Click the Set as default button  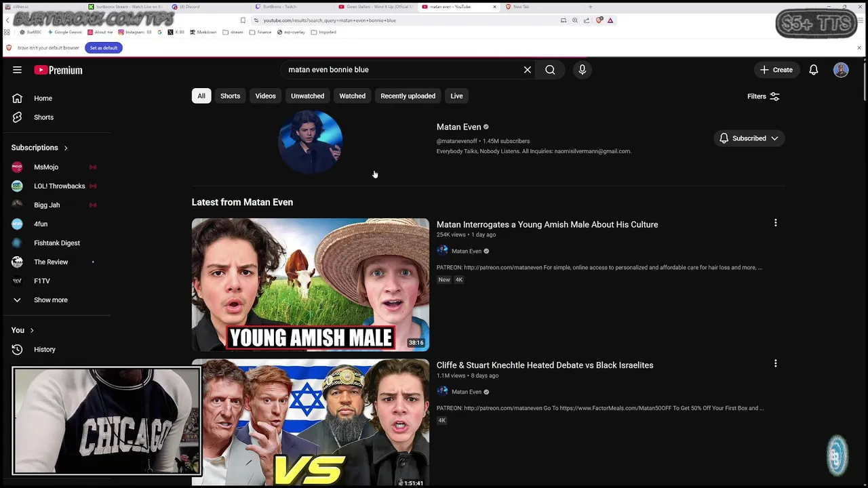[103, 48]
